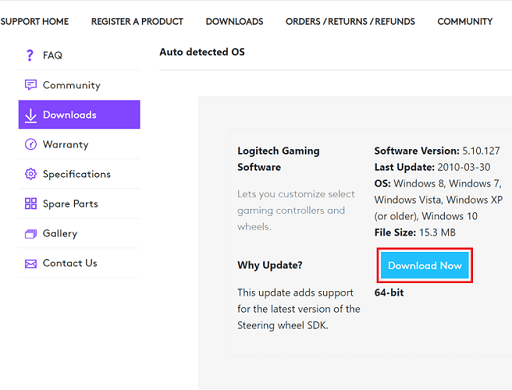512x390 pixels.
Task: Select FAQ label in the sidebar
Action: 52,55
